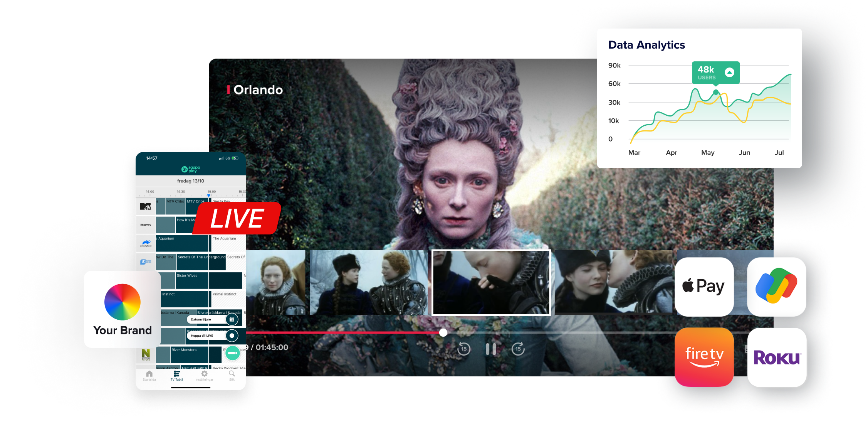The width and height of the screenshot is (868, 435).
Task: Click the 15:00 time marker in guide
Action: tap(212, 192)
